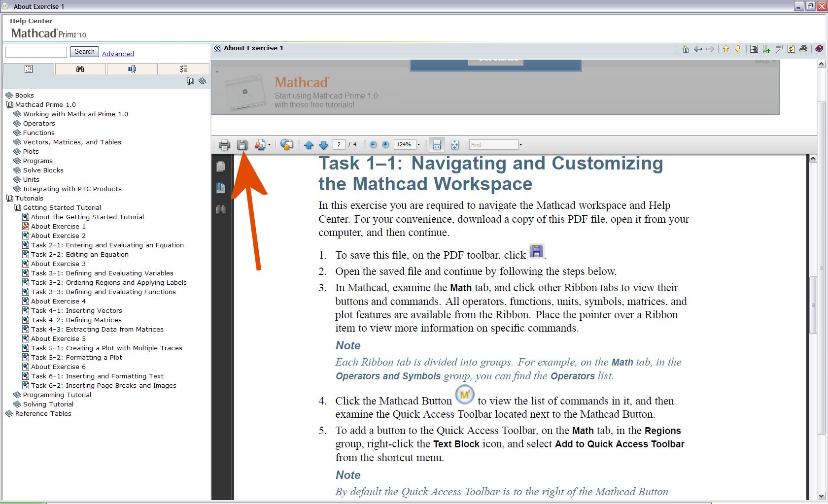Viewport: 828px width, 504px height.
Task: Open the PDF bookmarks panel
Action: [x=221, y=188]
